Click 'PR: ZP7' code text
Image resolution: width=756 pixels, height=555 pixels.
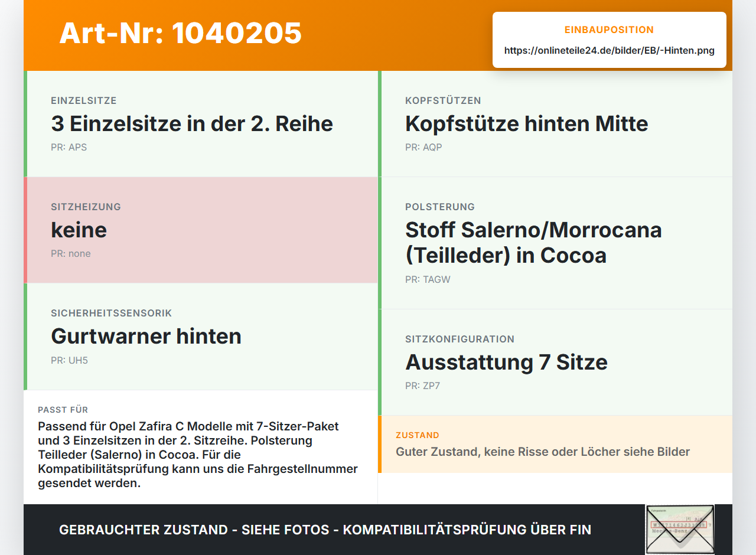(x=422, y=386)
